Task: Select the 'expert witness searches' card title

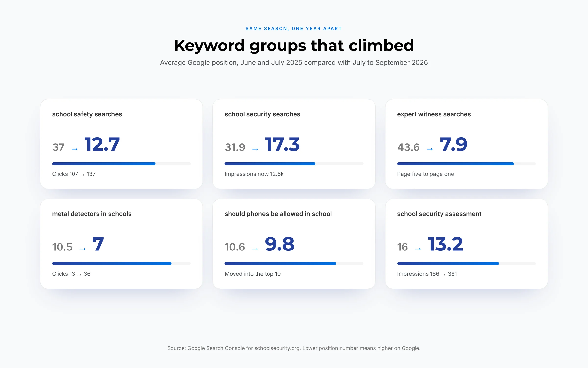Action: [x=434, y=114]
